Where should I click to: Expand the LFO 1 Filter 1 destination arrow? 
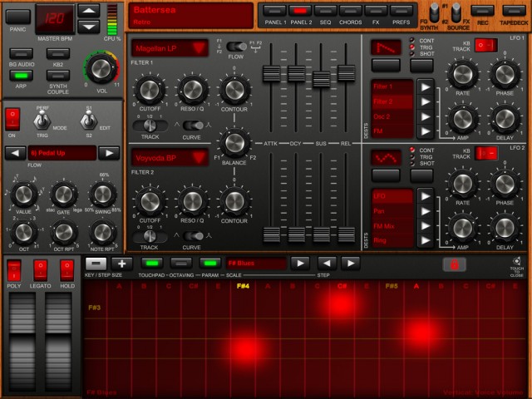tap(425, 86)
